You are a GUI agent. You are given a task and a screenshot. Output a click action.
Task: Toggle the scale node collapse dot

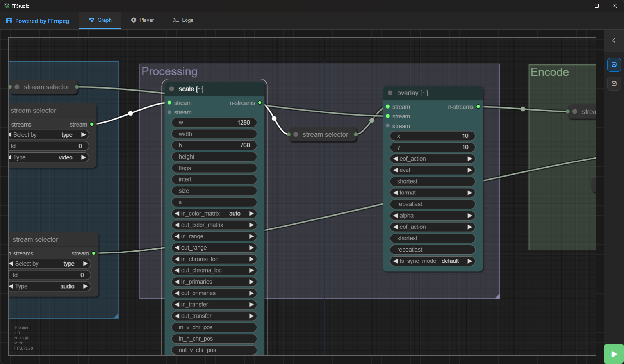(x=172, y=89)
